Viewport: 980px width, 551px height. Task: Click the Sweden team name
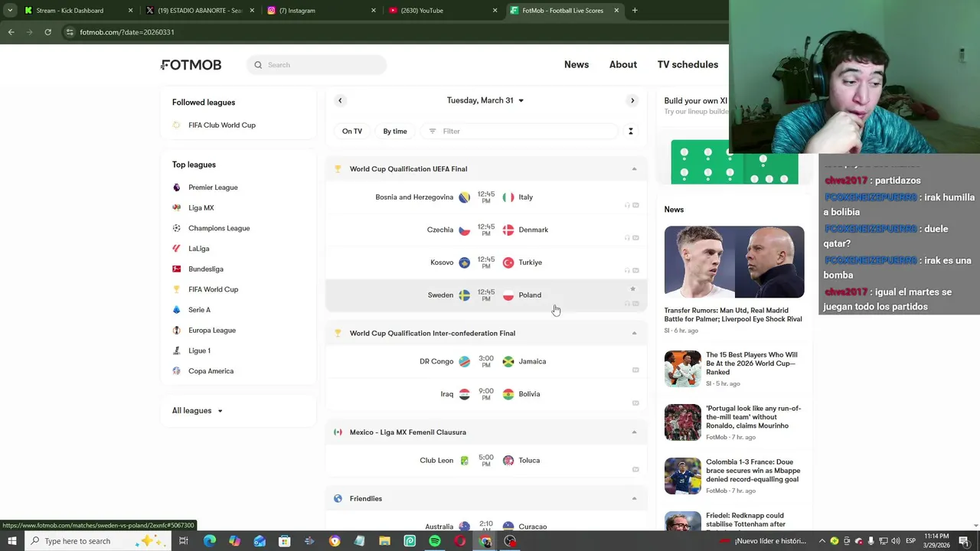coord(440,295)
